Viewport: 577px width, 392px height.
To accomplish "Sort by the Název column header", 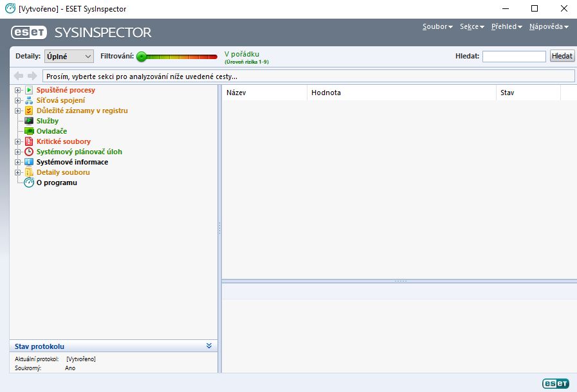I will pyautogui.click(x=264, y=93).
